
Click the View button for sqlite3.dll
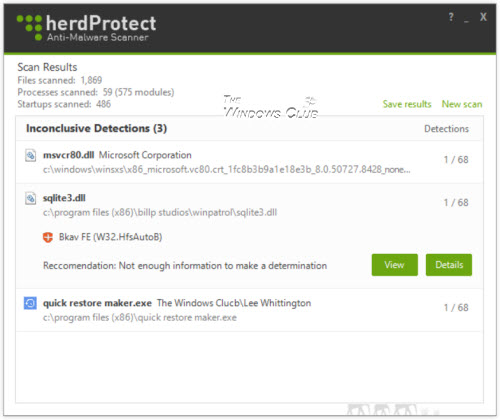[x=395, y=265]
